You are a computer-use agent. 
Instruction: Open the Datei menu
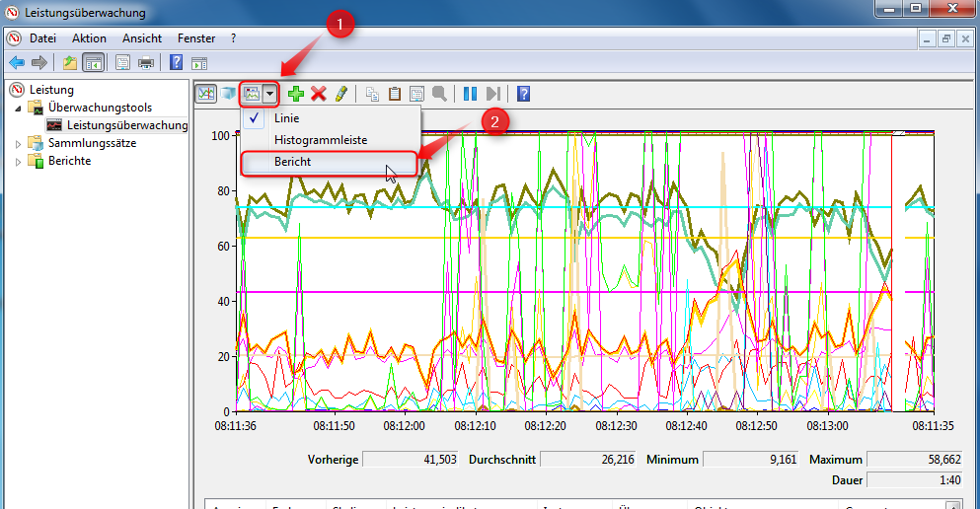[42, 38]
